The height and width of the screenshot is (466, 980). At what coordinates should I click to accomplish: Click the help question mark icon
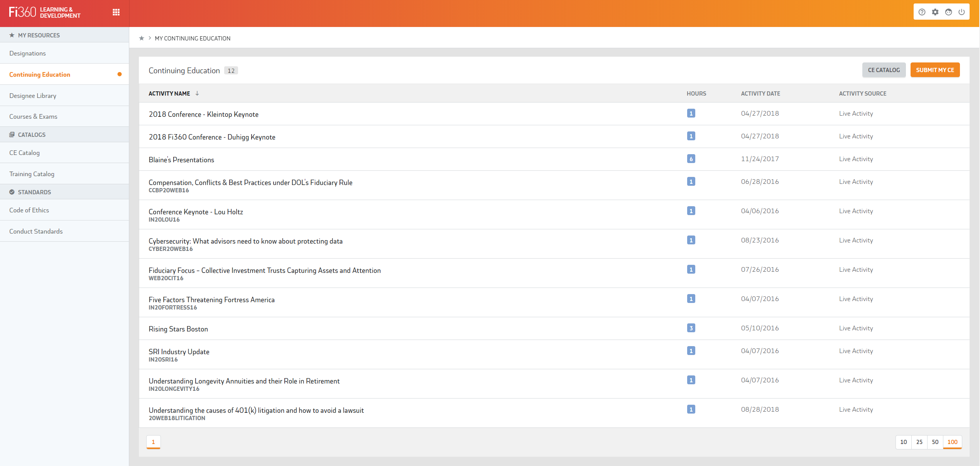tap(922, 12)
